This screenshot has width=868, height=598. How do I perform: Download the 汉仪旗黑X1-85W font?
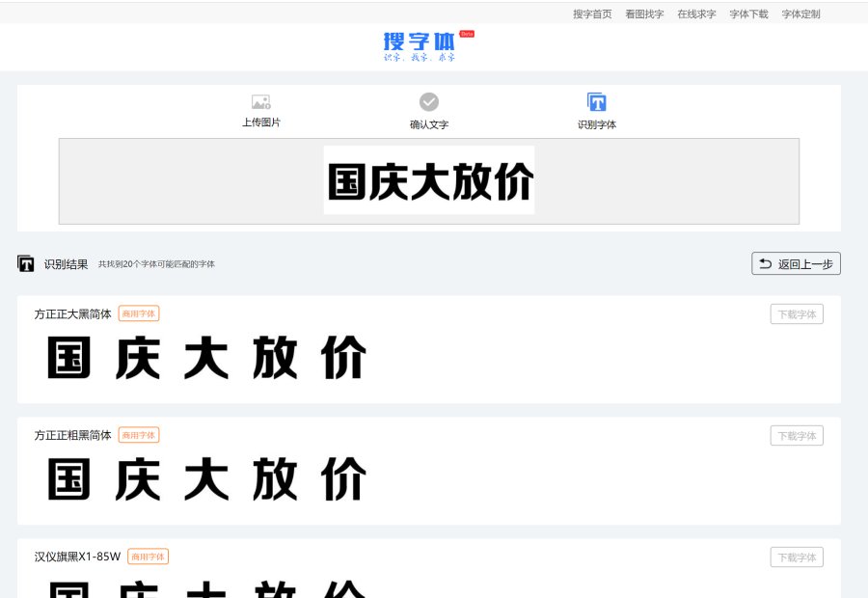coord(797,557)
